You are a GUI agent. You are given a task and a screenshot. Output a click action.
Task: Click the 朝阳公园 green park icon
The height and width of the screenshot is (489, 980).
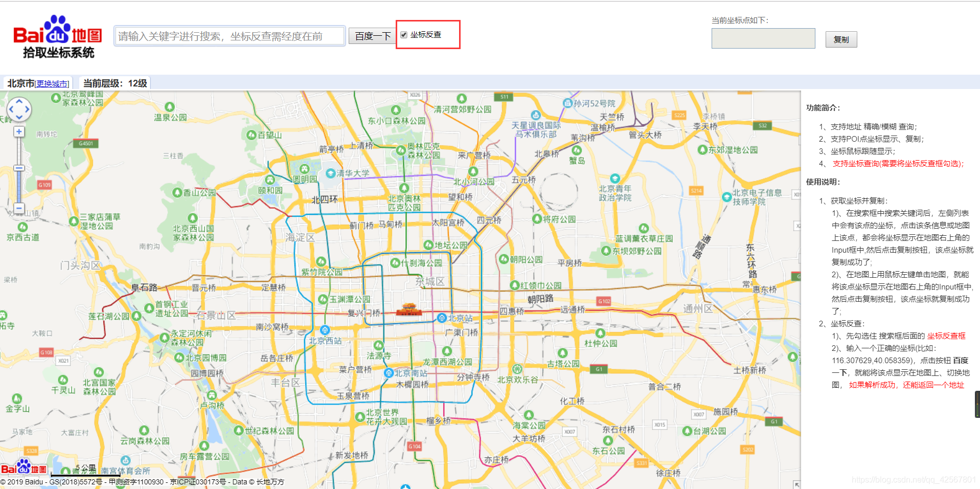[504, 259]
